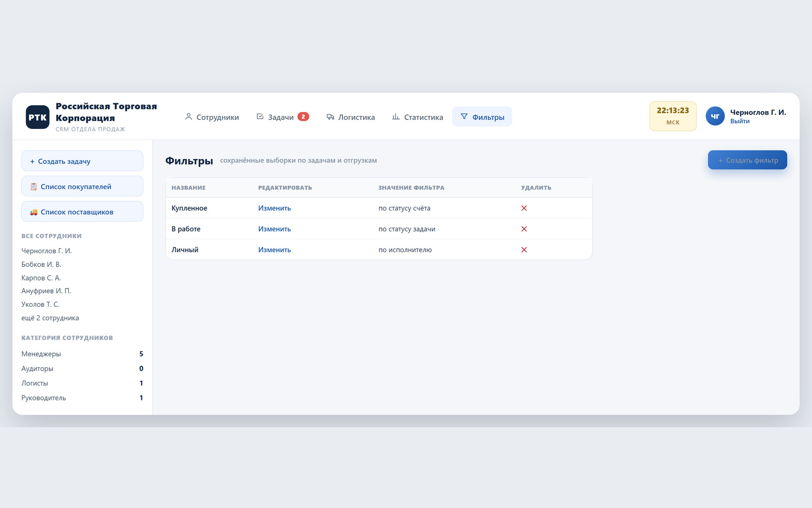Open Список покупателей
The image size is (812, 508).
(x=82, y=186)
